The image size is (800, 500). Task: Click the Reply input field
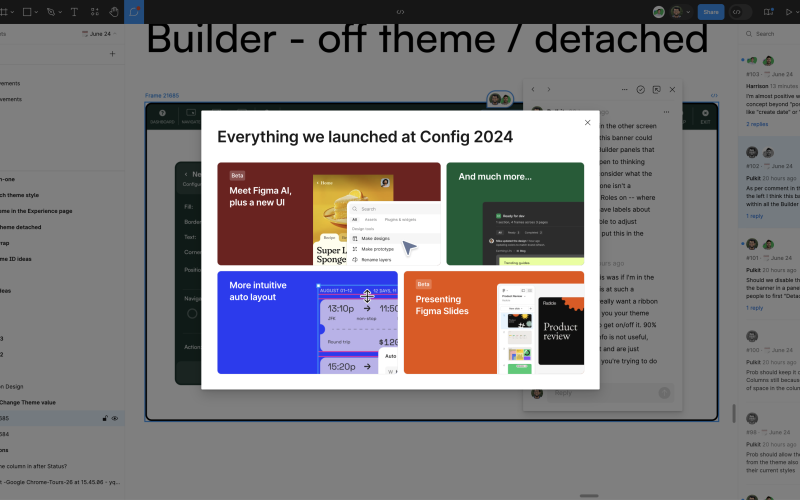click(611, 392)
